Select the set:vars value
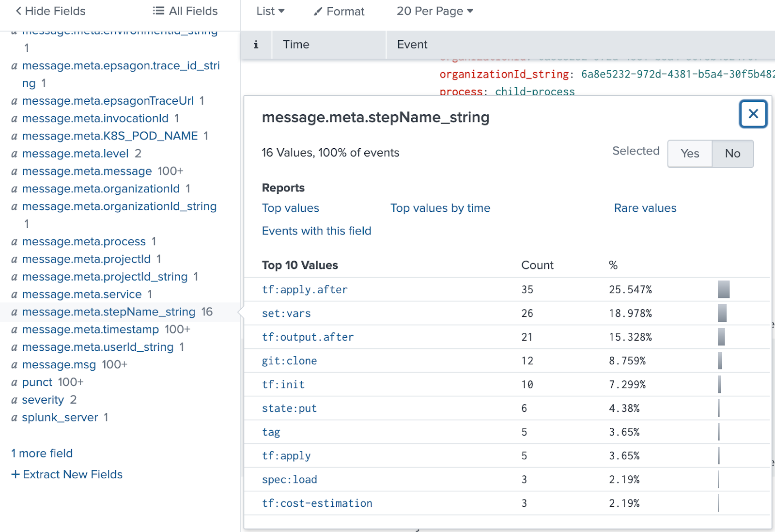The image size is (775, 532). (286, 313)
